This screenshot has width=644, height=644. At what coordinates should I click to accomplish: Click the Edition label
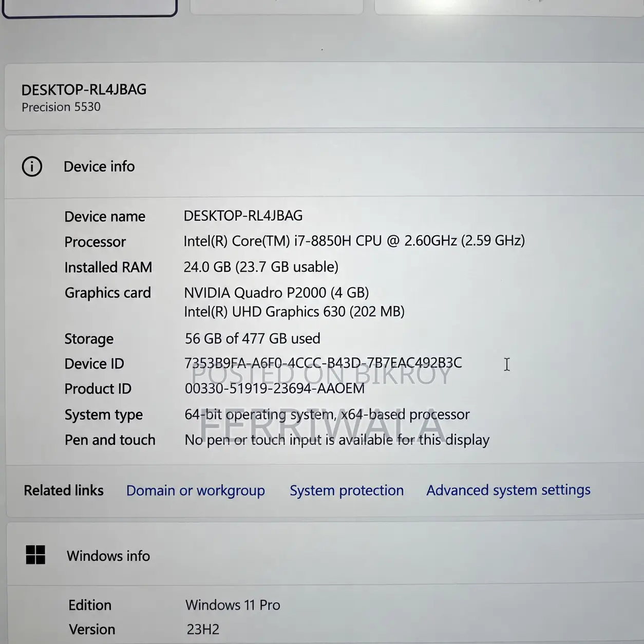point(90,605)
